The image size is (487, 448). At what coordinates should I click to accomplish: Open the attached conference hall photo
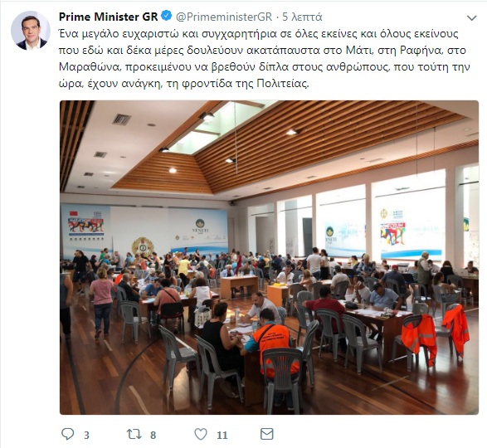269,257
